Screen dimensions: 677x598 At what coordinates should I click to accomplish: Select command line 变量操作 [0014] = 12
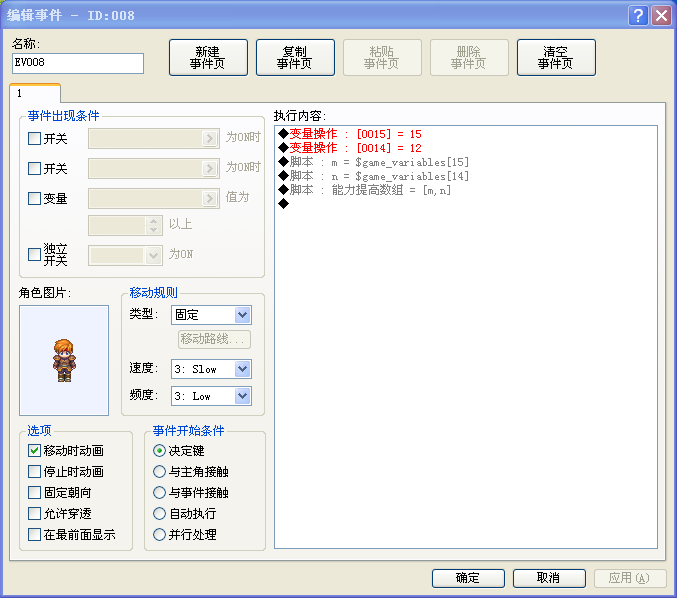click(350, 148)
